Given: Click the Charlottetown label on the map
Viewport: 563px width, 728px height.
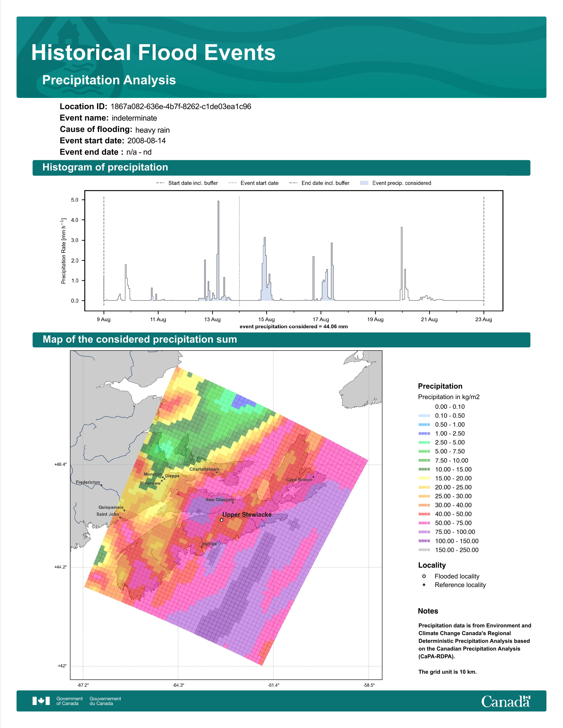Looking at the screenshot, I should [x=204, y=469].
